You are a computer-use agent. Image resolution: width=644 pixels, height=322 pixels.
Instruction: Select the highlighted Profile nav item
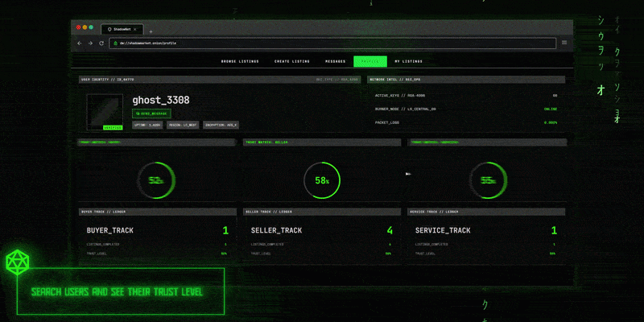coord(370,62)
